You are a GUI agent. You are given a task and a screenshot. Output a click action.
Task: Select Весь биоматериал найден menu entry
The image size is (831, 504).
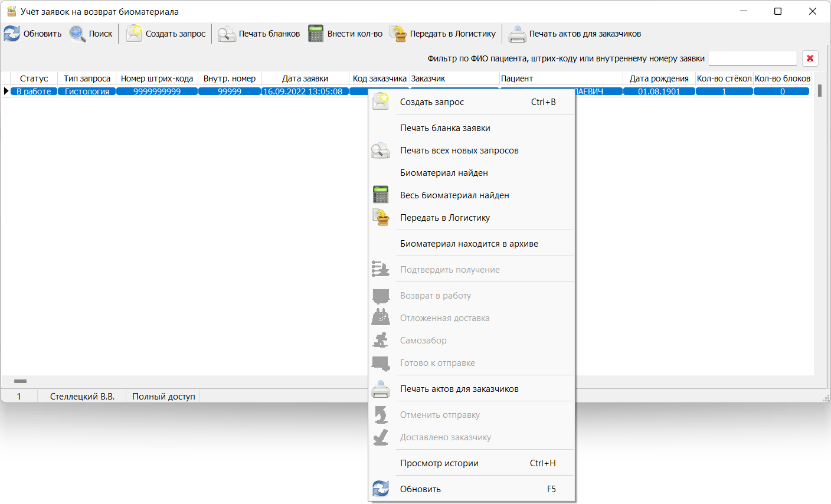454,195
